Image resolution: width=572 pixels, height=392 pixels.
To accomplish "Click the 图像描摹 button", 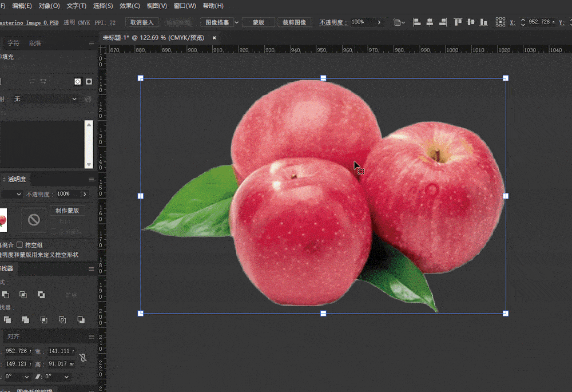I will (x=217, y=22).
